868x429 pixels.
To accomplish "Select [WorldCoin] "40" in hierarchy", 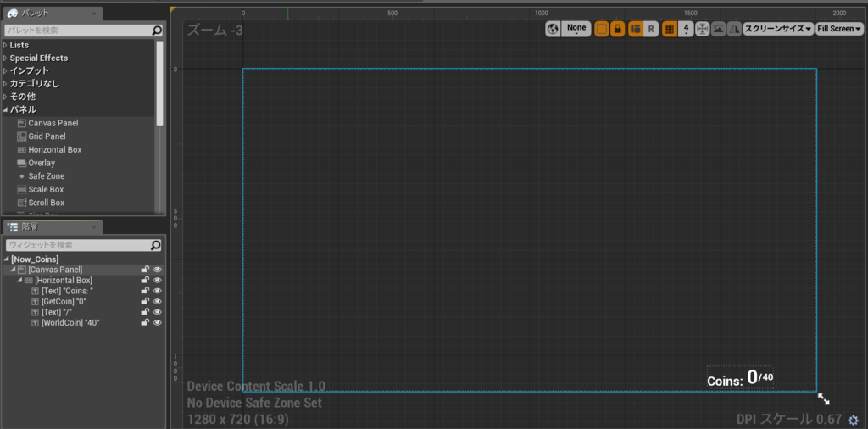I will (70, 322).
